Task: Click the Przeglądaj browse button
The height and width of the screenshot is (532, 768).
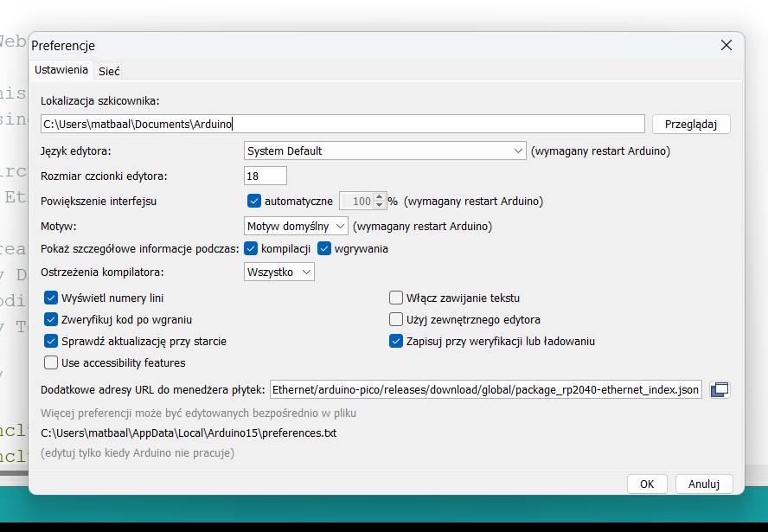Action: coord(691,125)
